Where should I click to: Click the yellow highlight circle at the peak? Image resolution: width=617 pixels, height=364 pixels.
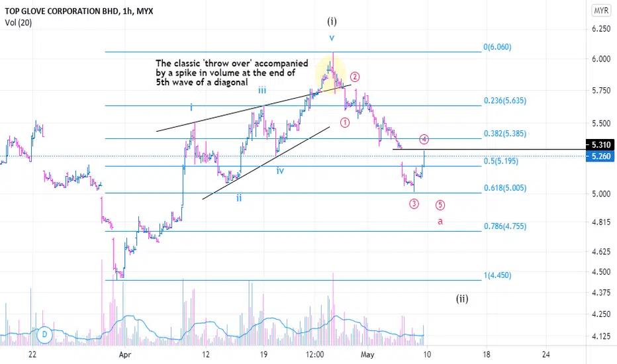pyautogui.click(x=330, y=73)
